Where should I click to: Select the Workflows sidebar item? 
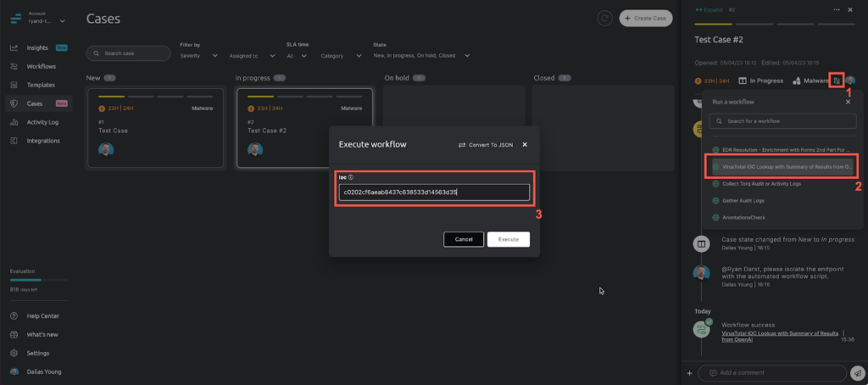41,66
